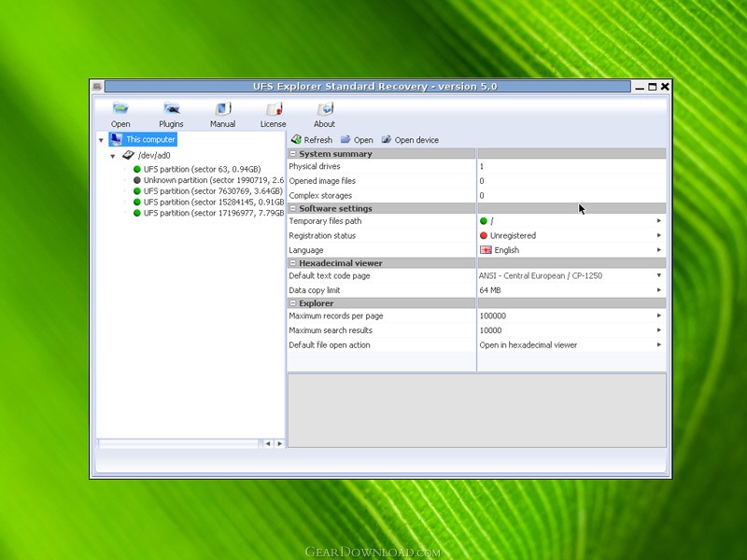Image resolution: width=747 pixels, height=560 pixels.
Task: Click the Refresh icon in the sub-toolbar
Action: point(296,139)
